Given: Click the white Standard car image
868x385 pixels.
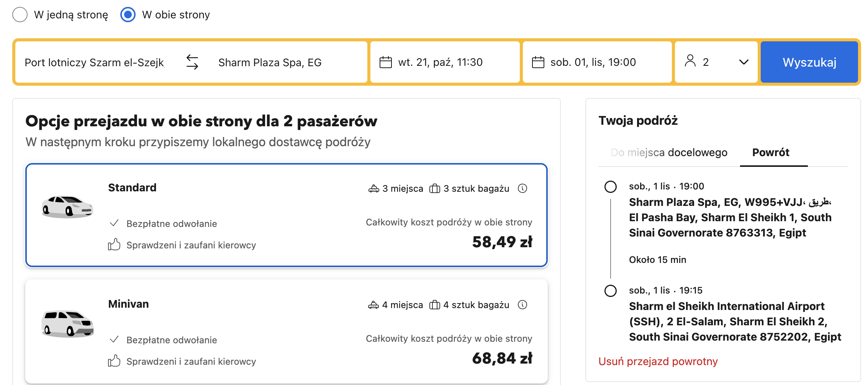Looking at the screenshot, I should [67, 207].
